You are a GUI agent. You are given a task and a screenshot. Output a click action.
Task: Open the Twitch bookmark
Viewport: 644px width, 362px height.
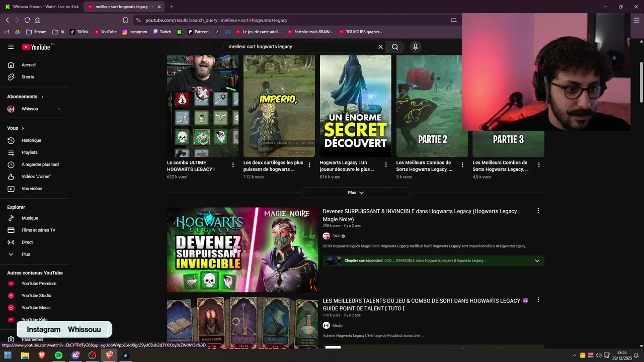(x=162, y=32)
